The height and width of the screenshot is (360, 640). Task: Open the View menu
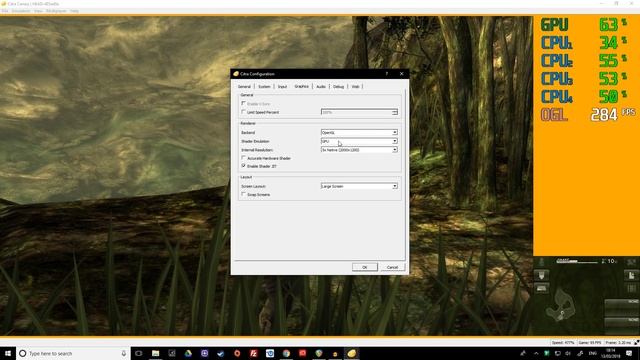click(38, 11)
